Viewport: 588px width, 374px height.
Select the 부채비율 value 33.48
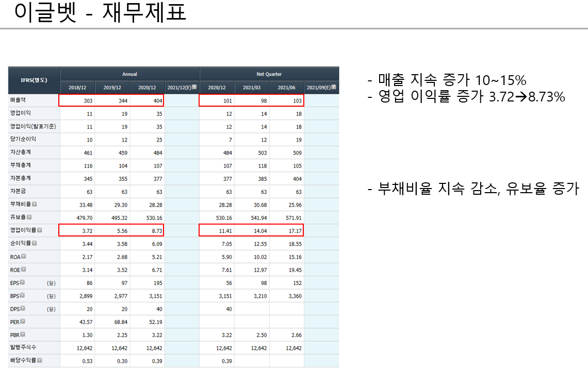86,205
